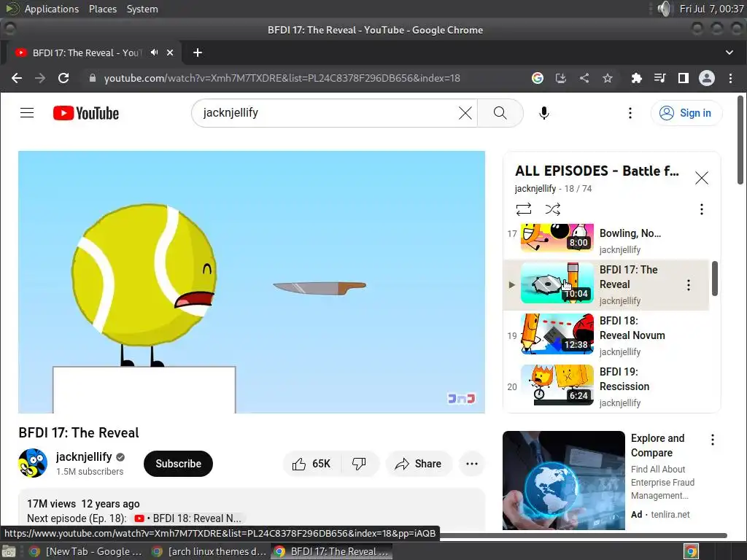The width and height of the screenshot is (747, 560).
Task: Install app via address bar icon
Action: (x=561, y=78)
